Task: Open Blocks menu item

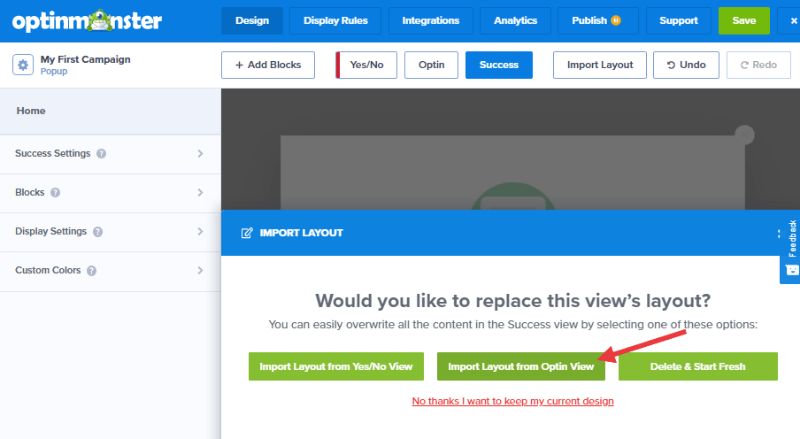Action: tap(110, 192)
